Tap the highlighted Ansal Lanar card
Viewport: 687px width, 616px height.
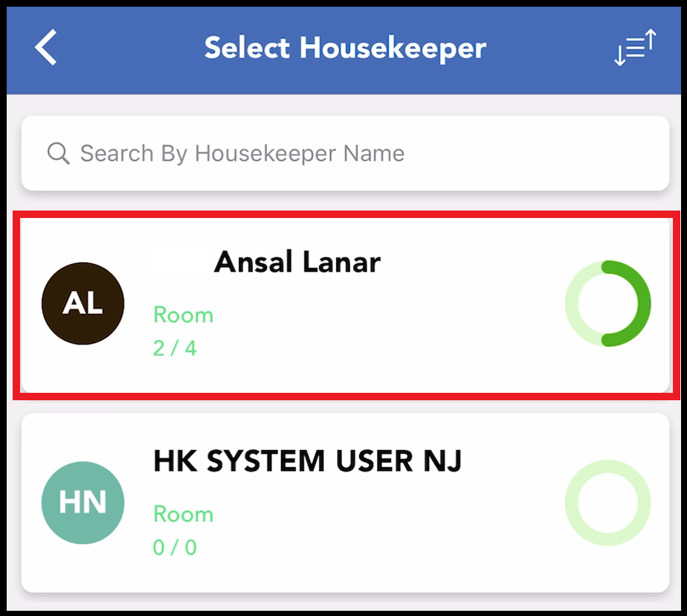(343, 303)
